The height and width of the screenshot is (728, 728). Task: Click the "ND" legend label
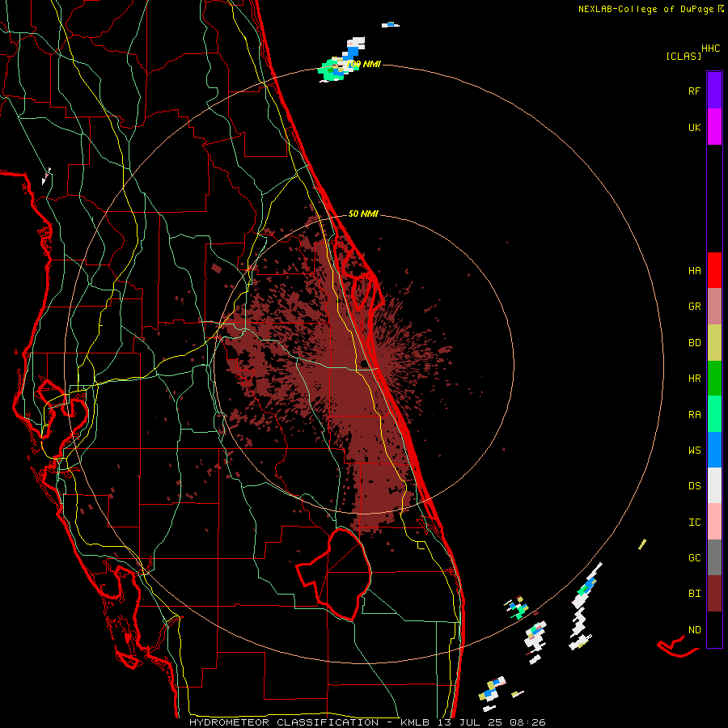[x=694, y=630]
